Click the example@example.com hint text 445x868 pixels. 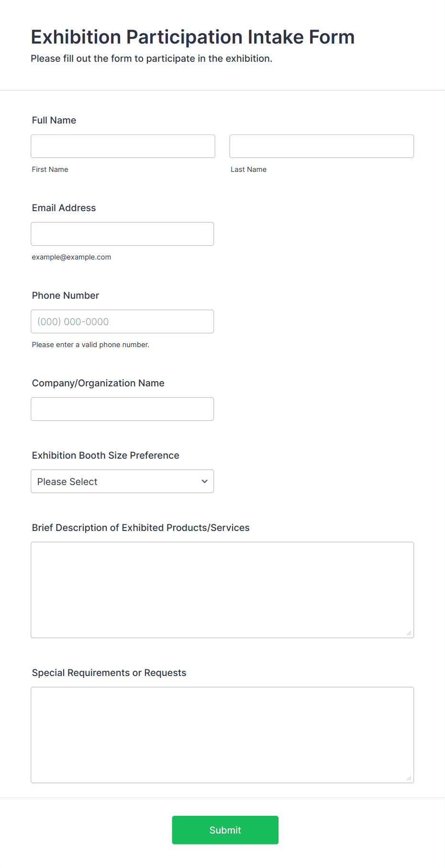[72, 257]
